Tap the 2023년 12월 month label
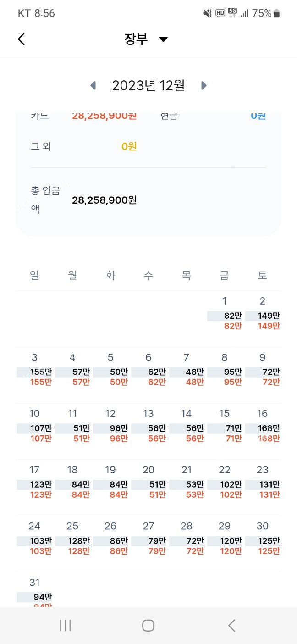This screenshot has height=644, width=297. [148, 85]
